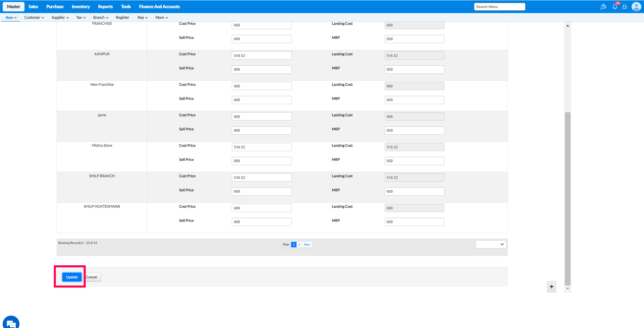Focus the Search Menu field
Viewport: 644px width, 328px height.
pos(499,7)
